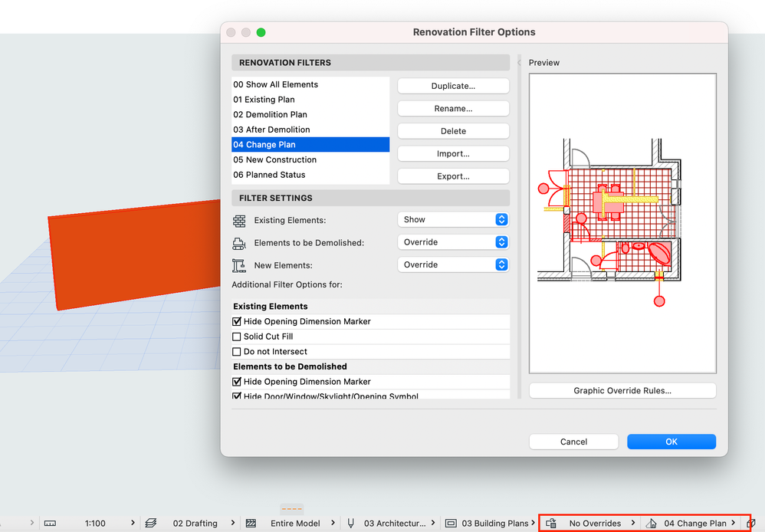Viewport: 765px width, 532px height.
Task: Select the 01 Existing Plan filter
Action: point(310,100)
